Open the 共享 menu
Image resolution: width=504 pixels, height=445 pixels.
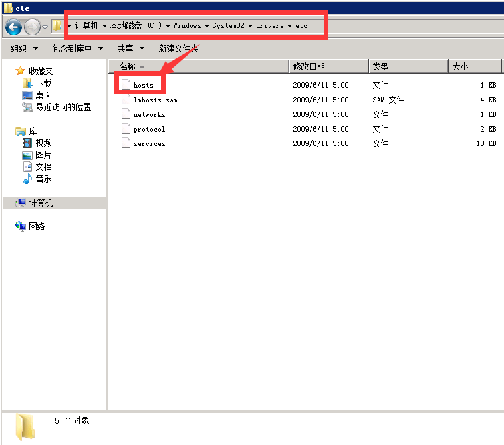(130, 48)
